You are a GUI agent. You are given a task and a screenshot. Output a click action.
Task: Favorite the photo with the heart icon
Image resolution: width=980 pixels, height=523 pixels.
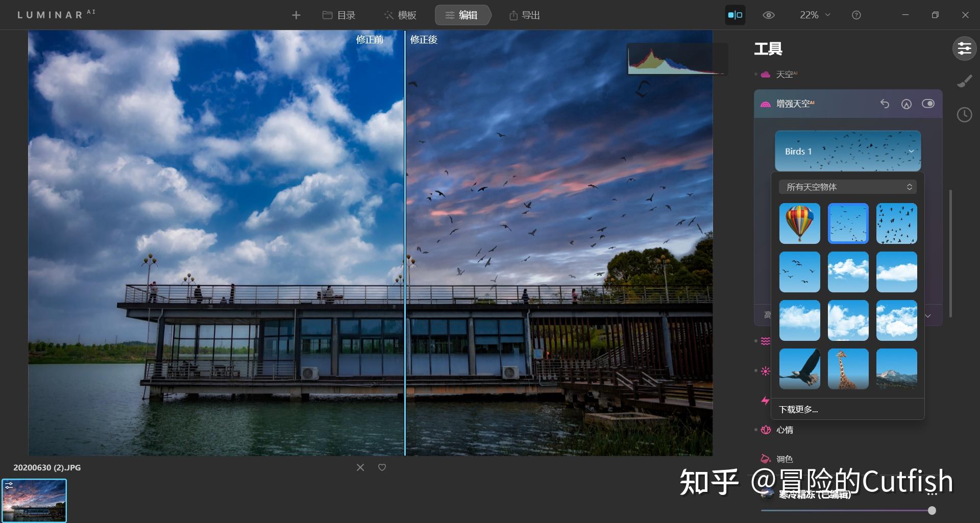click(382, 467)
